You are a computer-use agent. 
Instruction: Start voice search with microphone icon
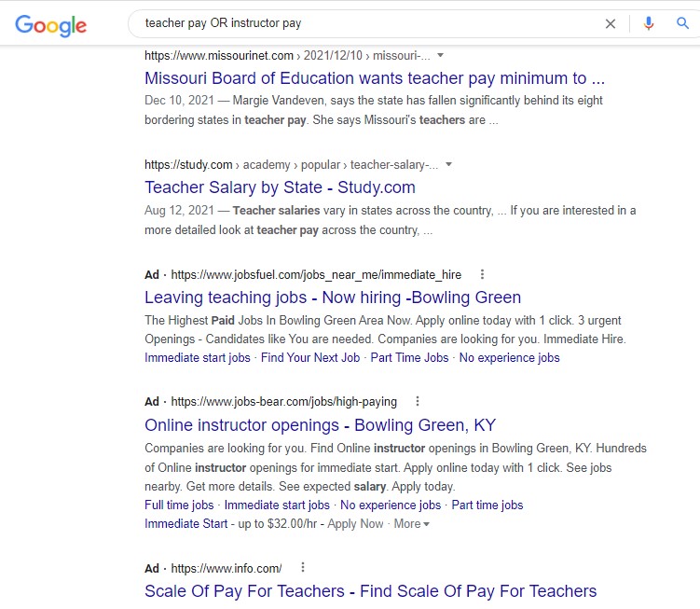coord(649,23)
